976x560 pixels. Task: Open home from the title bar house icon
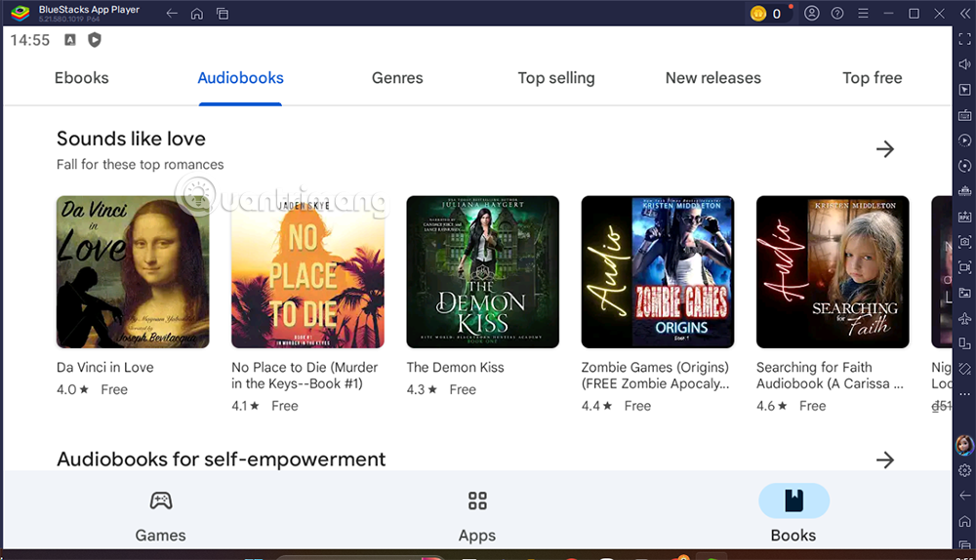click(x=197, y=13)
